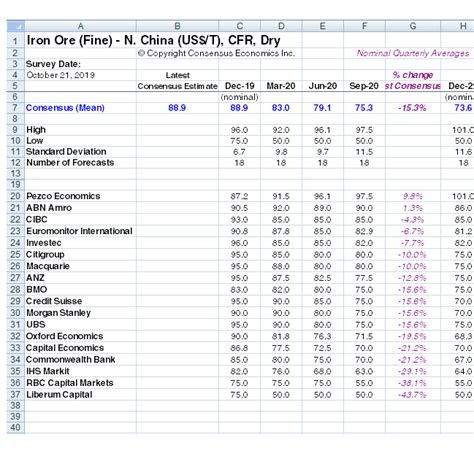The height and width of the screenshot is (456, 474).
Task: Select column D header
Action: (x=281, y=26)
